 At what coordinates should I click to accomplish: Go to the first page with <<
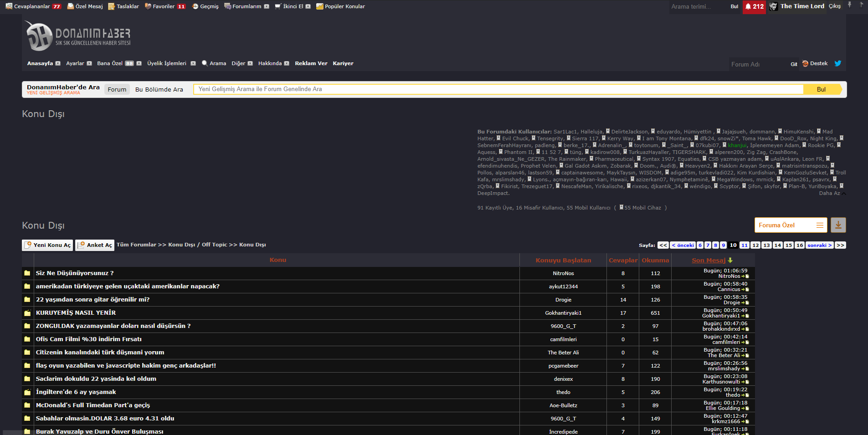(663, 245)
